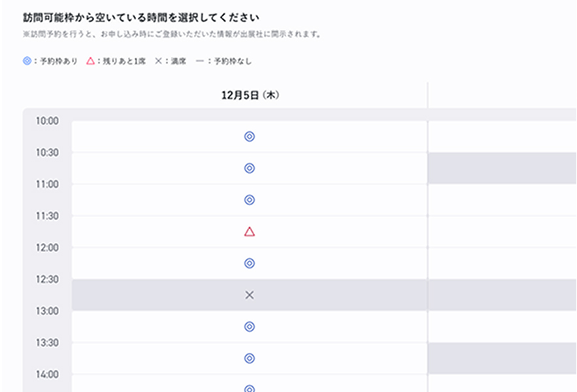Click the 12:30 time label
This screenshot has width=577, height=392.
tap(46, 279)
